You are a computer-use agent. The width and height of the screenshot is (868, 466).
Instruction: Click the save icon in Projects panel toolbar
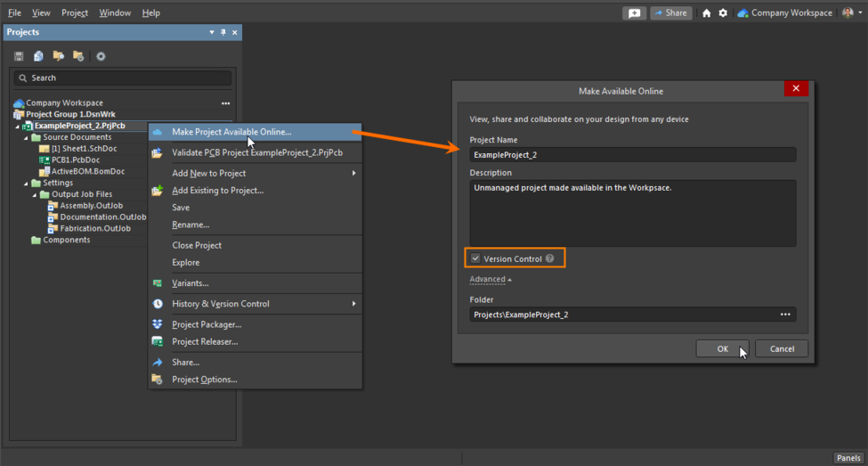pos(19,56)
